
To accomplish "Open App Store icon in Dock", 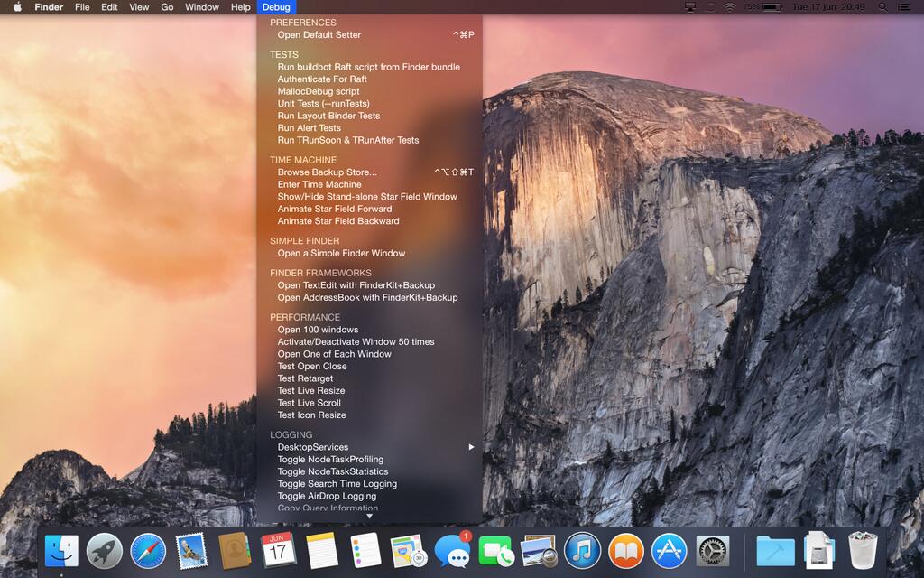I will (x=670, y=551).
